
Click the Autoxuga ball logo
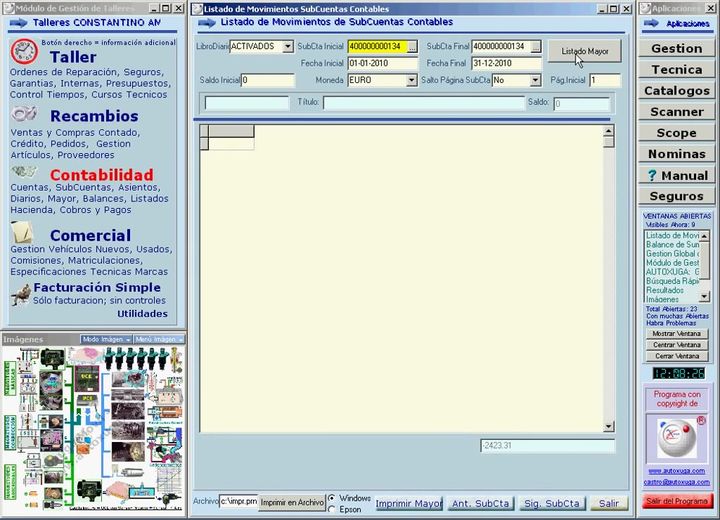675,438
